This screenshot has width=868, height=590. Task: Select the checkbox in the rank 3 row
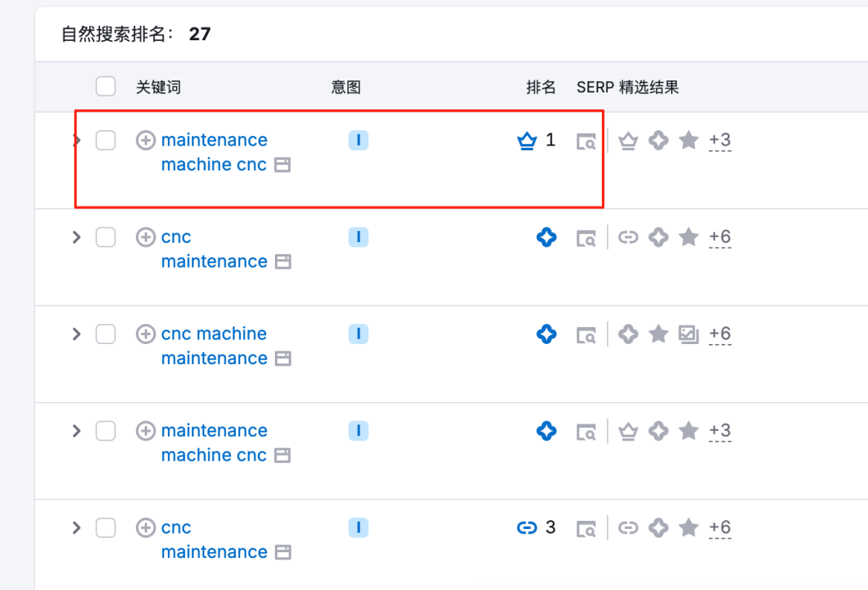pos(105,527)
